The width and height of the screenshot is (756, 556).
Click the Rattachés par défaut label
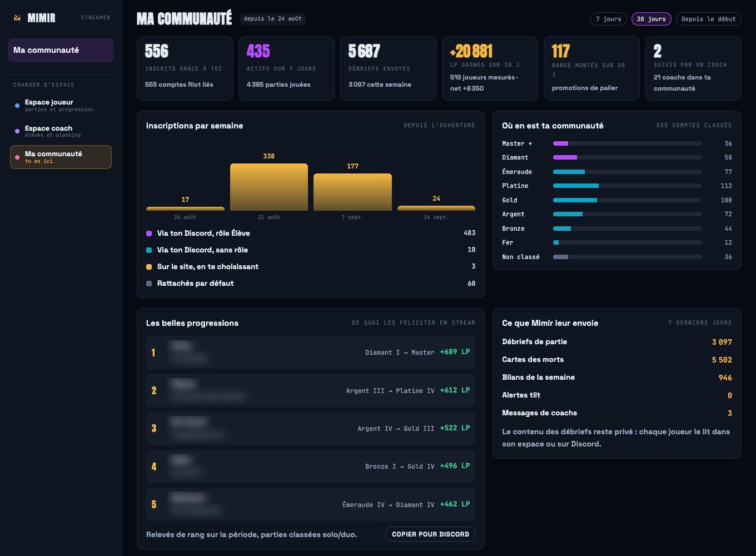coord(195,284)
